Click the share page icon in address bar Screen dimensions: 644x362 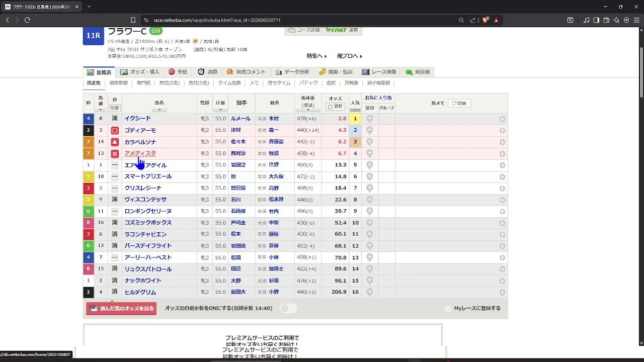tap(473, 20)
